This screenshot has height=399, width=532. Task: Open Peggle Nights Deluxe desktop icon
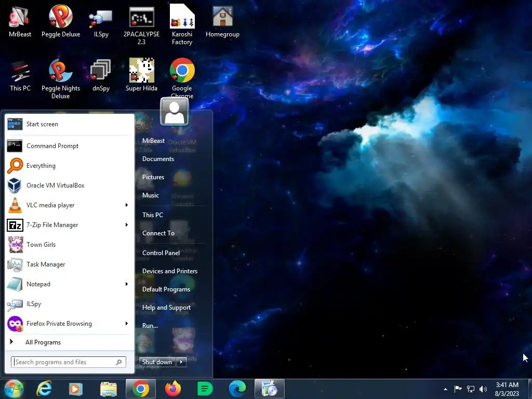60,79
